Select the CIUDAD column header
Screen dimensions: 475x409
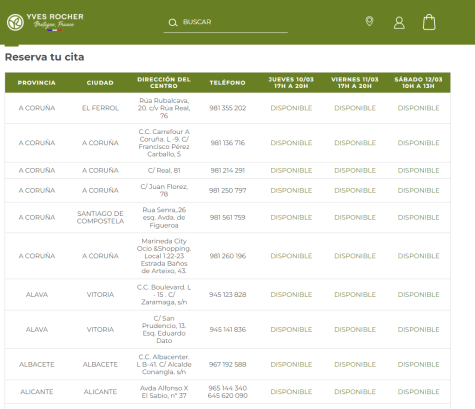[x=100, y=83]
